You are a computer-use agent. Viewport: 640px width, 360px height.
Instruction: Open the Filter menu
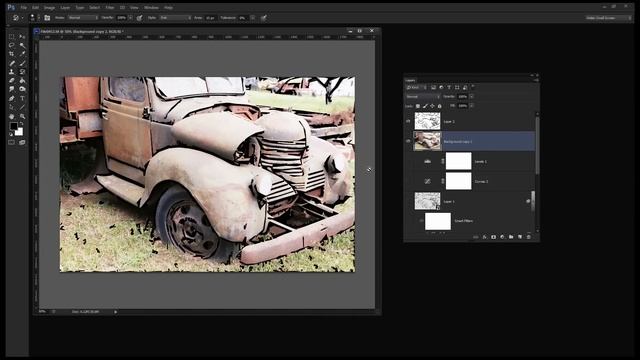(x=110, y=7)
